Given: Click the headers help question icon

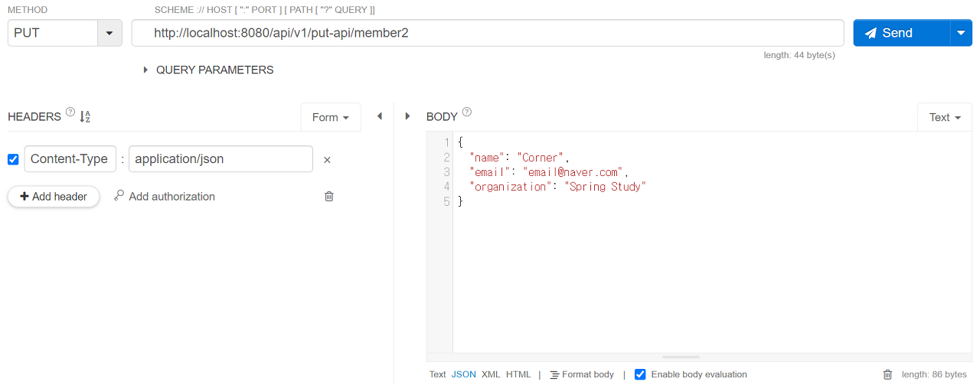Looking at the screenshot, I should tap(70, 113).
